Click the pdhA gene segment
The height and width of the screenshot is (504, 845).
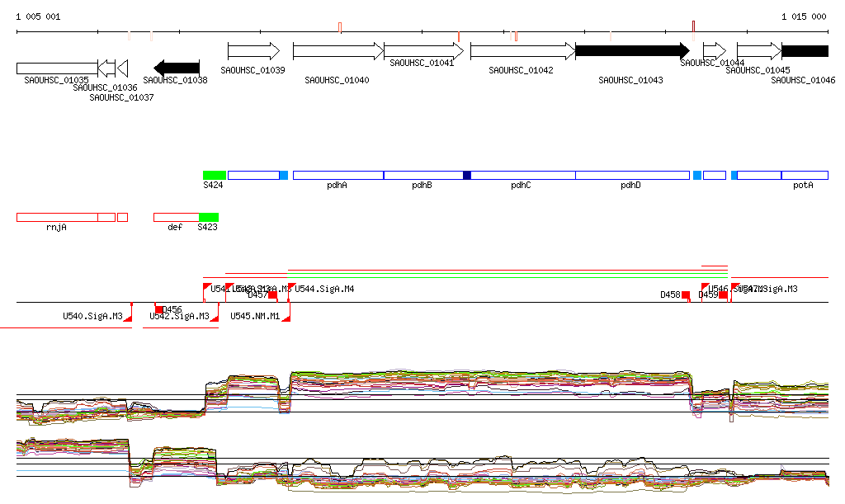pyautogui.click(x=338, y=175)
